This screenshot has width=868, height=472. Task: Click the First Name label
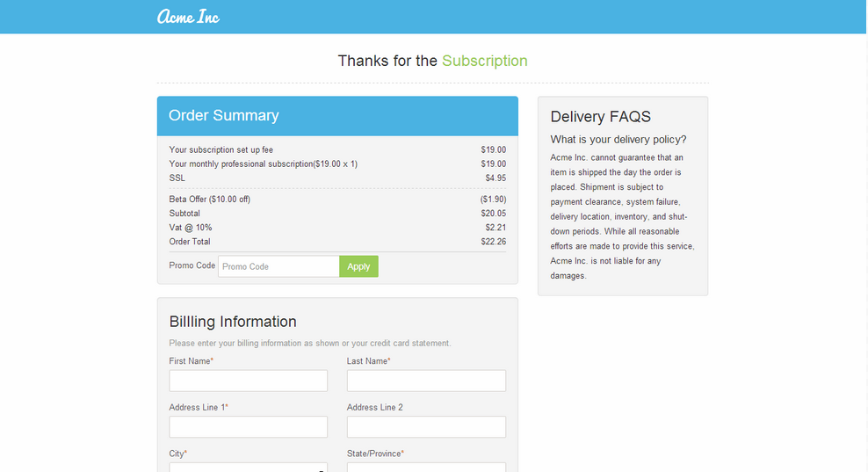(190, 361)
